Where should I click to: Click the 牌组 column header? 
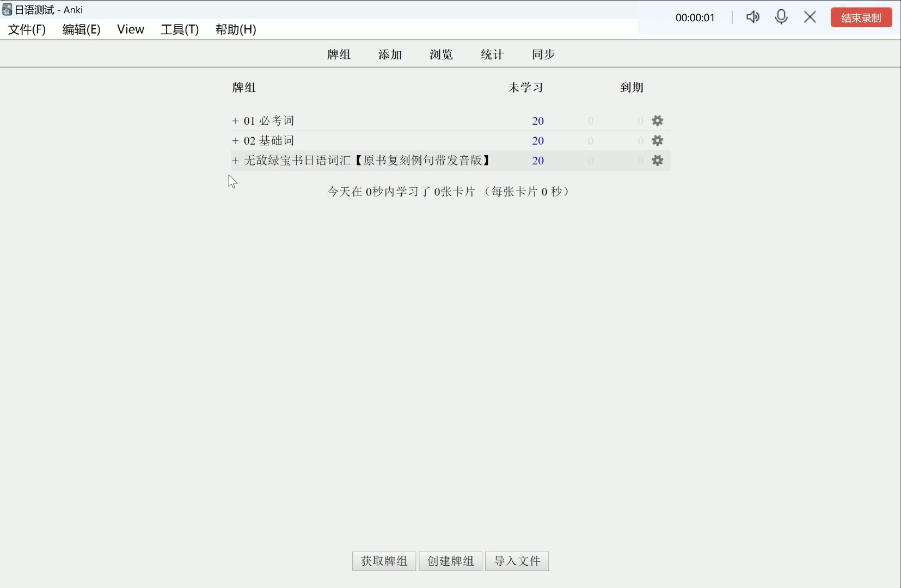(244, 88)
